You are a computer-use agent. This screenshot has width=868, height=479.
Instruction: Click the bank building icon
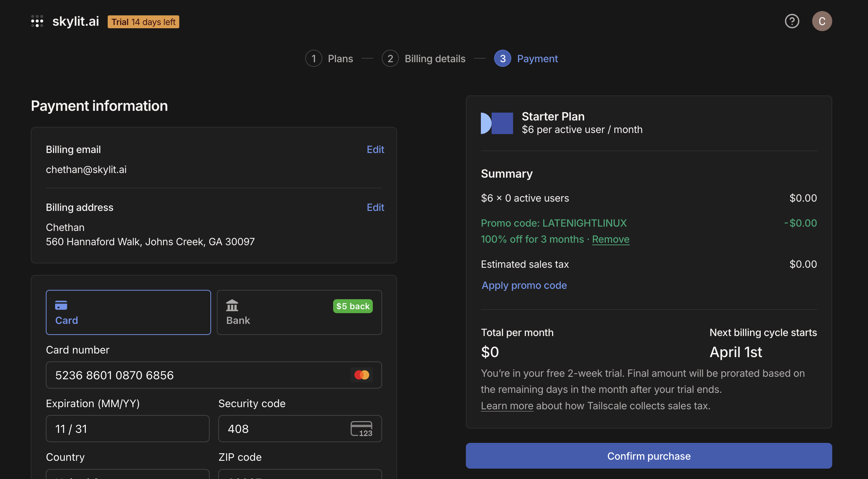click(232, 305)
